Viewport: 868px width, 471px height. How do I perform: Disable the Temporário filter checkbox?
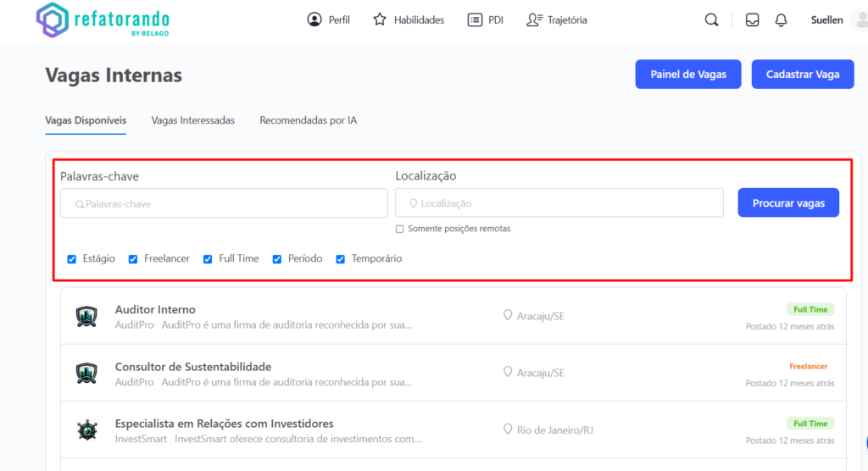point(341,259)
